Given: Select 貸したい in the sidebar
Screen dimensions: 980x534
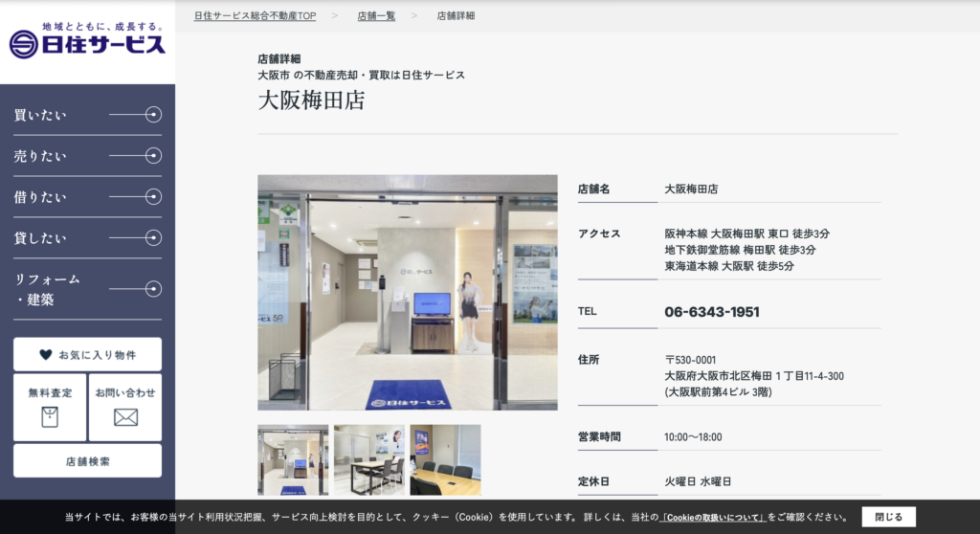Looking at the screenshot, I should (x=40, y=238).
